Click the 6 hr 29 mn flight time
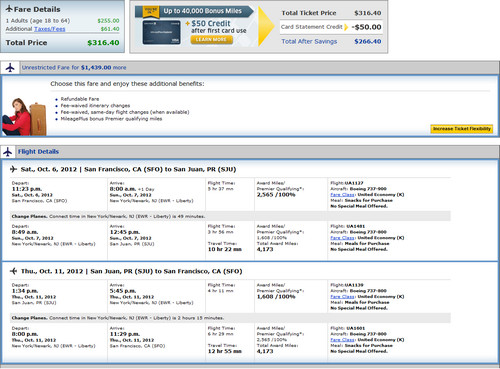Viewport: 500px width, 369px height. click(220, 334)
